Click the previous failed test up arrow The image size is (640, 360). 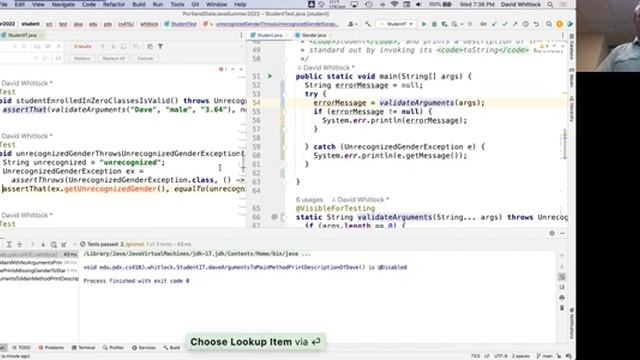point(33,244)
